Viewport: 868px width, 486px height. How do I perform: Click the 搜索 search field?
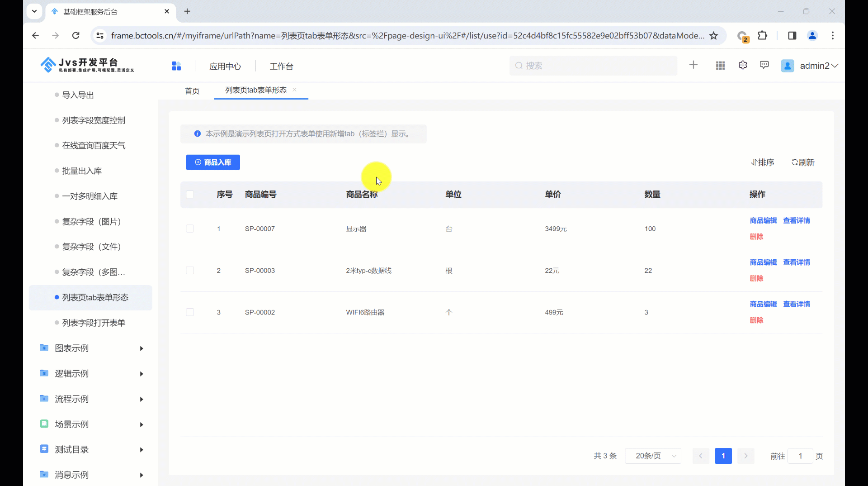tap(593, 66)
